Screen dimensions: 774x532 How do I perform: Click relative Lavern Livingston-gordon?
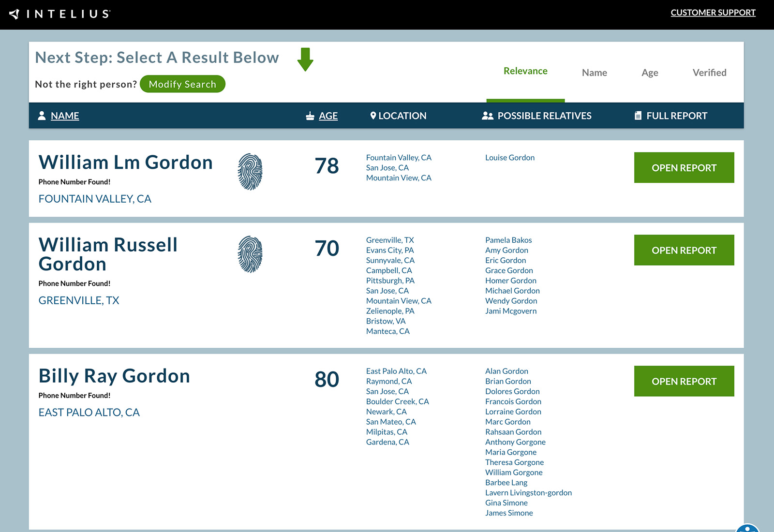[528, 493]
